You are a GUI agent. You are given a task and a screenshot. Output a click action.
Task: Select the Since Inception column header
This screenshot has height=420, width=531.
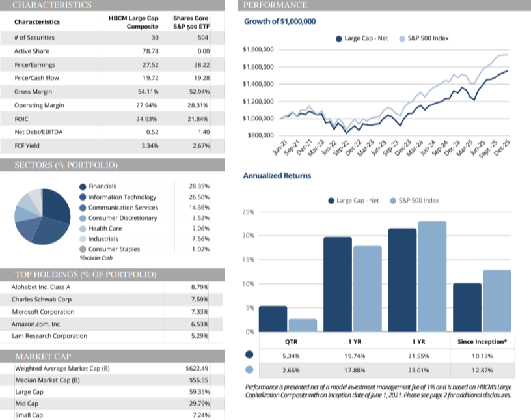[x=480, y=341]
